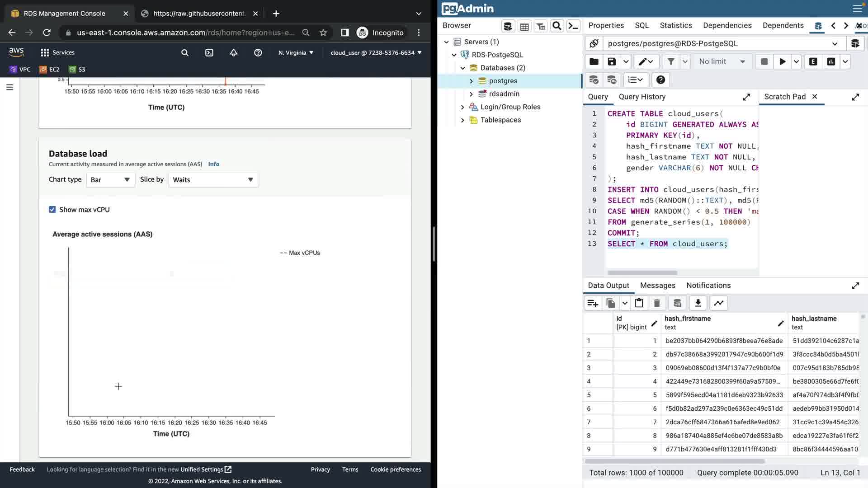Open the Chart type Bar dropdown
The image size is (868, 488).
(110, 180)
